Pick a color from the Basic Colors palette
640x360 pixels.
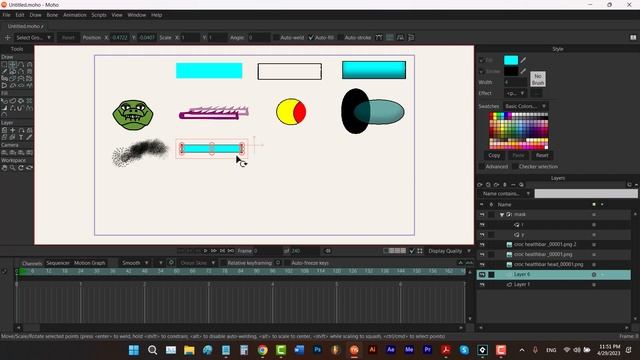[519, 131]
